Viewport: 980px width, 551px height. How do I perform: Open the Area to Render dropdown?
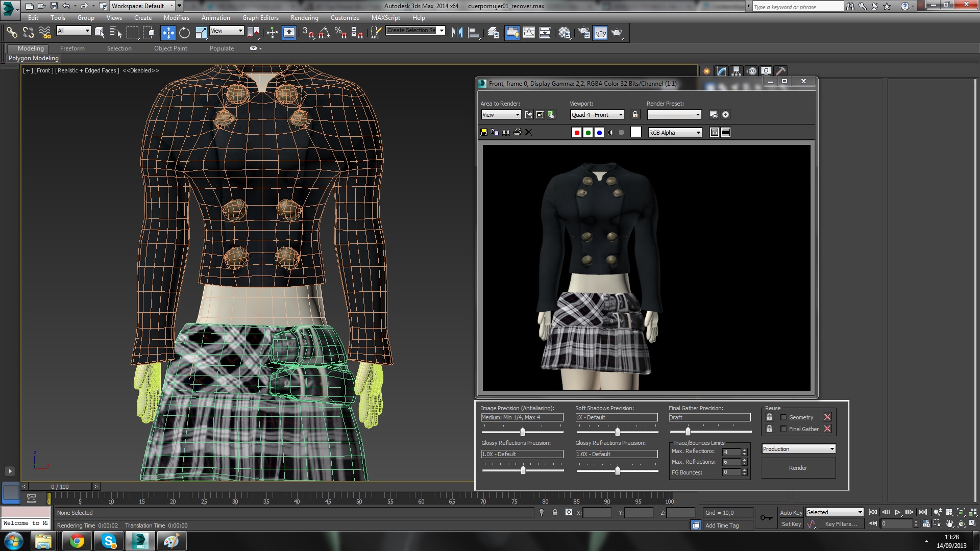point(501,115)
